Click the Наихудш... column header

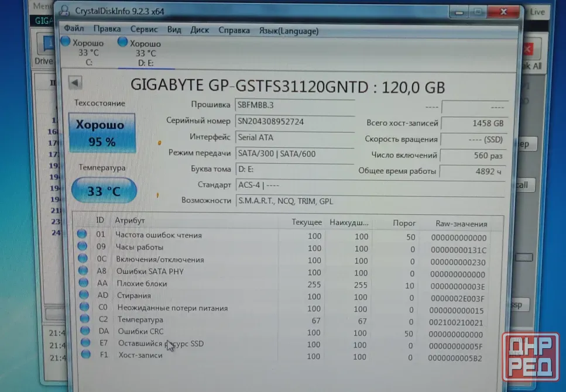coord(349,223)
